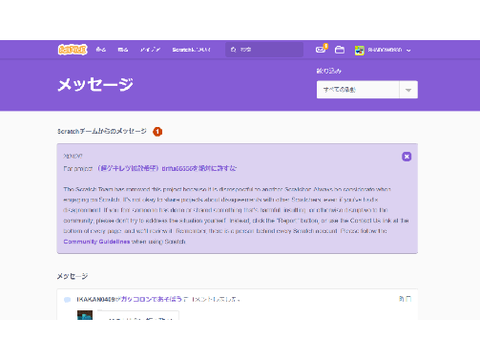The height and width of the screenshot is (360, 480).
Task: Open the third navbar menu item
Action: coord(150,50)
